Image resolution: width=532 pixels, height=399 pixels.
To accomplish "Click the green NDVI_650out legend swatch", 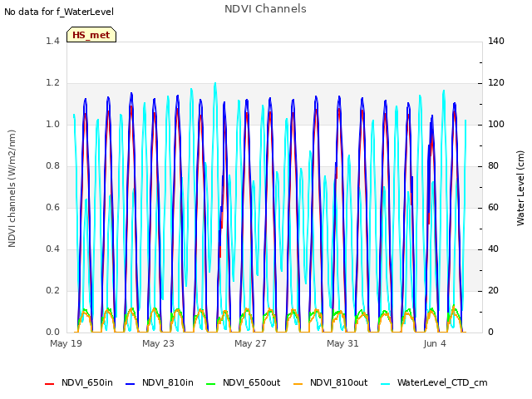I will tap(210, 384).
